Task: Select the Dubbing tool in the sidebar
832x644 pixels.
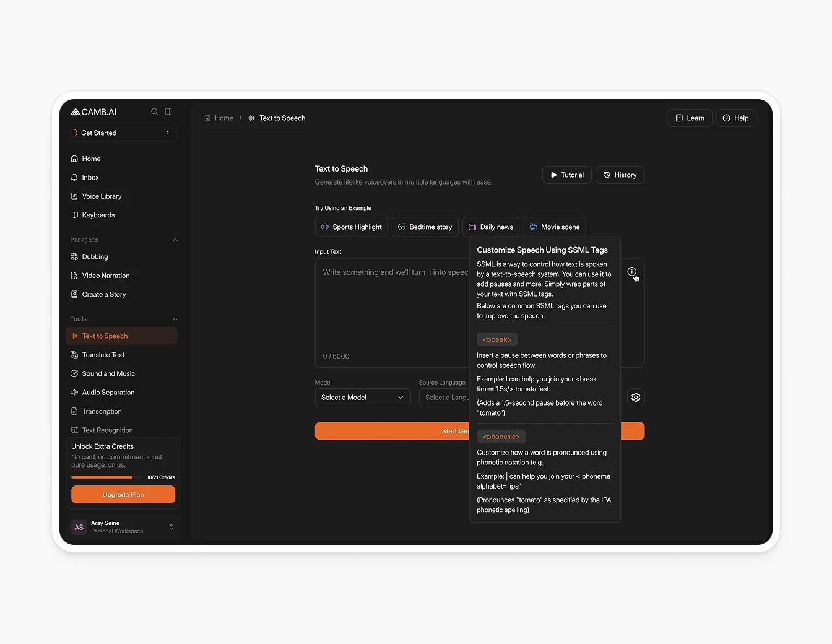Action: point(95,256)
